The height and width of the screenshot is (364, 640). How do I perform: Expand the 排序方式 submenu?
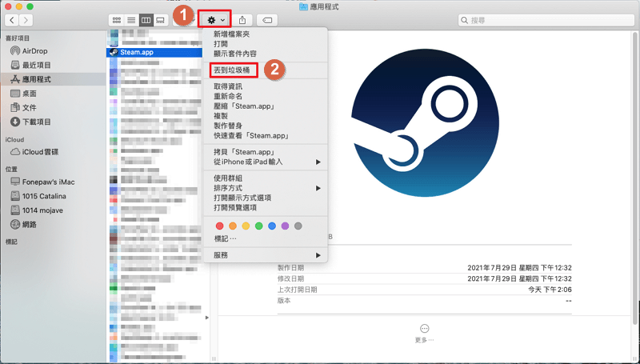click(x=266, y=188)
